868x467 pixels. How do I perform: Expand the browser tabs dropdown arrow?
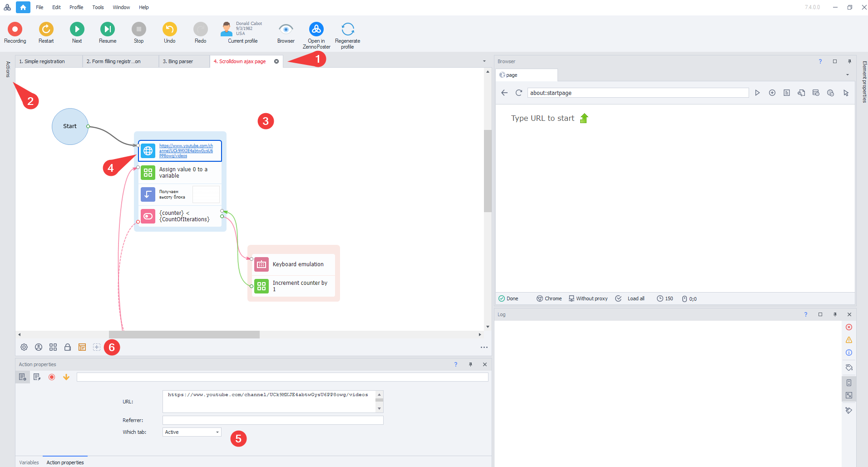pyautogui.click(x=847, y=75)
